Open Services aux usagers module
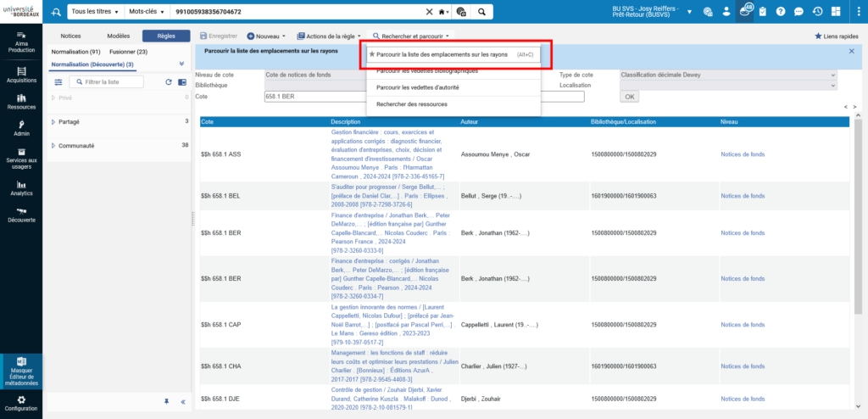Screen dimensions: 868x419 [21, 159]
